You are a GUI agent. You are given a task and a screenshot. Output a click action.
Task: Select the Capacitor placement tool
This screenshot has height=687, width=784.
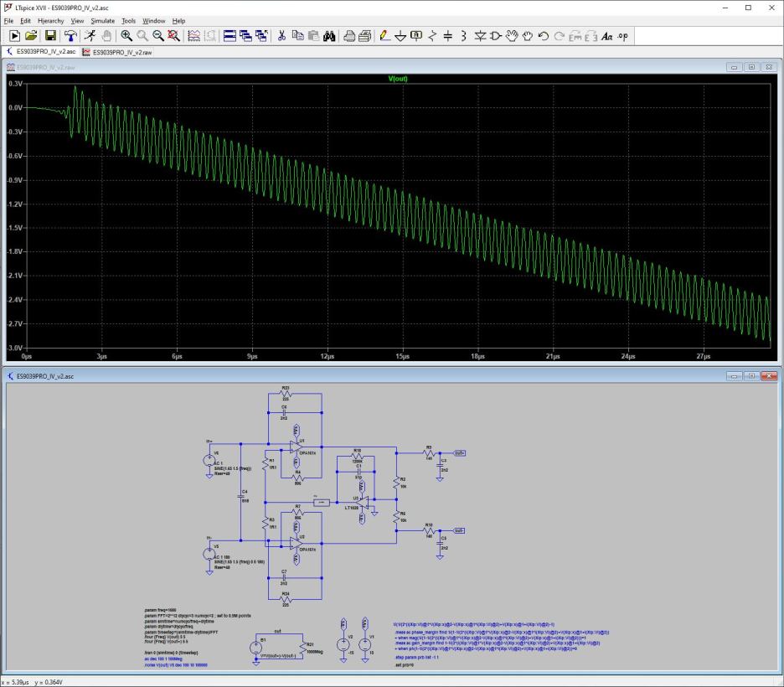[448, 36]
